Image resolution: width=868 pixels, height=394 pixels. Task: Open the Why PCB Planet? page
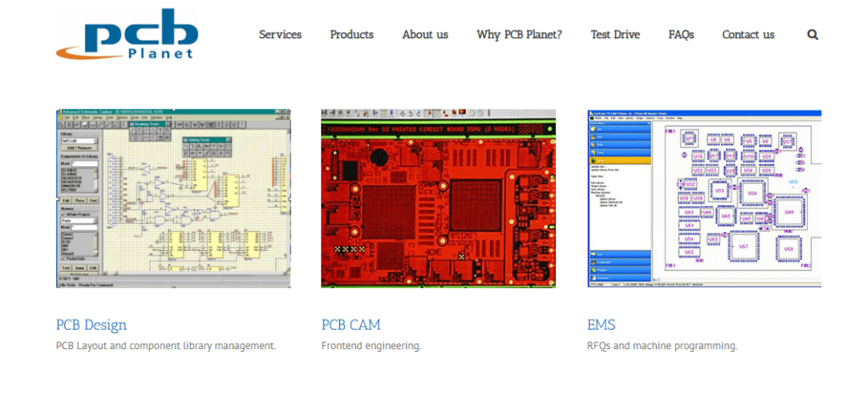tap(519, 35)
